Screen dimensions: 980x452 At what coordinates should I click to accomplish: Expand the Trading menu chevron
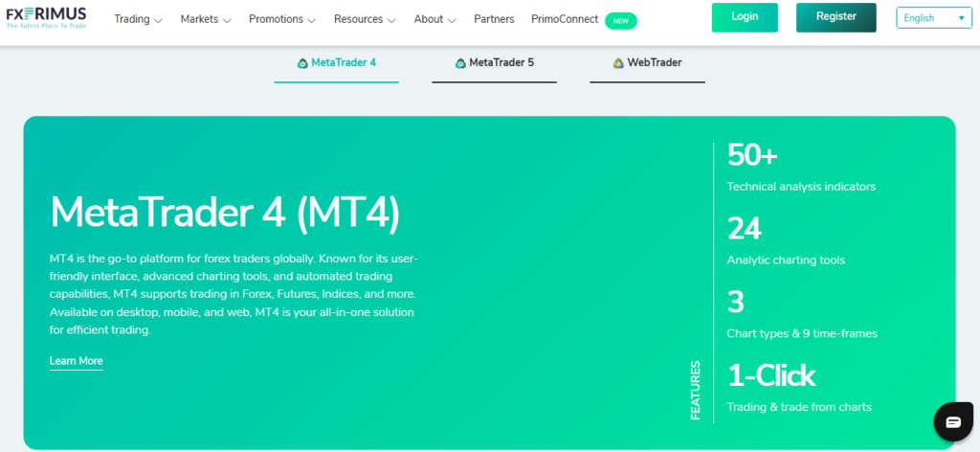[x=158, y=21]
